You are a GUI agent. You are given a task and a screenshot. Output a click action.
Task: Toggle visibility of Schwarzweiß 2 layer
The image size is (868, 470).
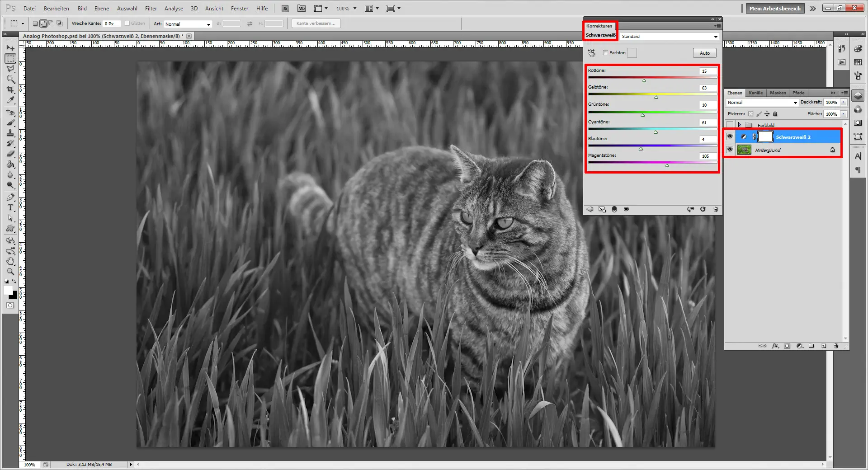[730, 137]
